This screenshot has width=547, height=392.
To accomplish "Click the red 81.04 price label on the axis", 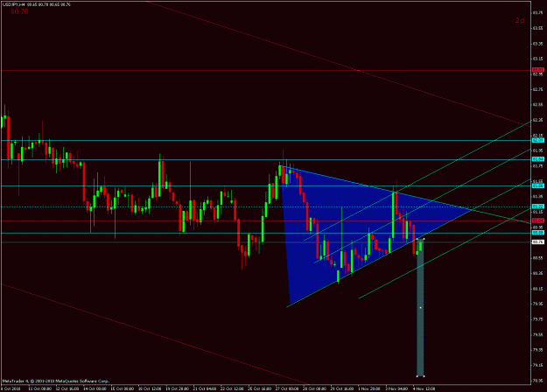I will pyautogui.click(x=538, y=220).
